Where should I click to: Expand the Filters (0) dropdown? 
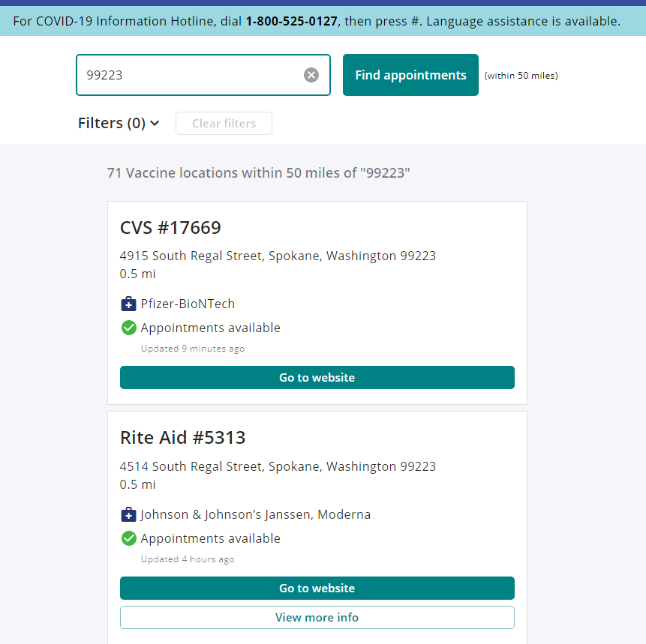point(119,123)
